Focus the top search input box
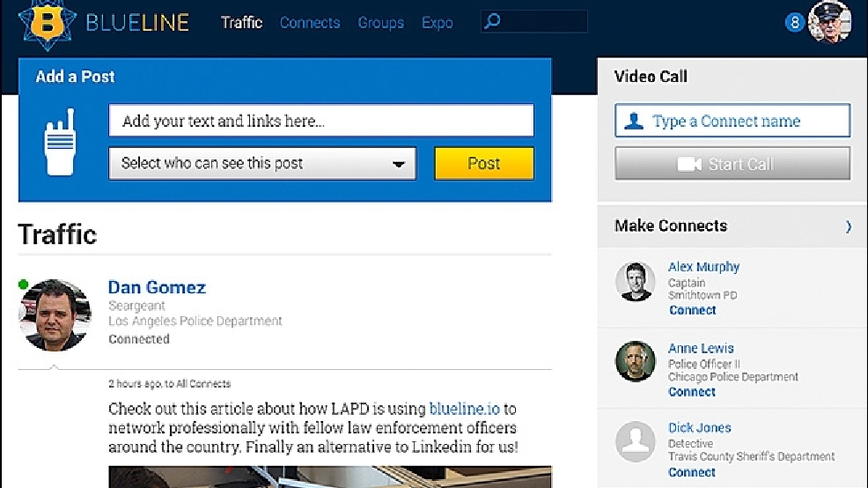 pos(534,22)
